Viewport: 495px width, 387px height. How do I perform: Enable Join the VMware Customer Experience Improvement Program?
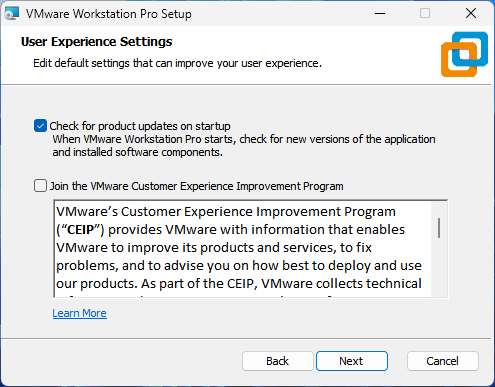(x=40, y=186)
